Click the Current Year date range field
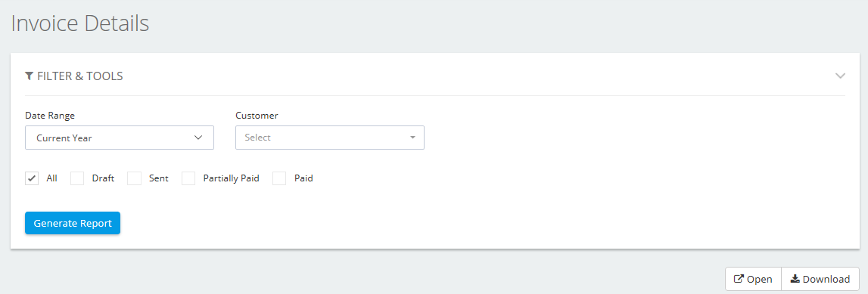The image size is (868, 294). click(x=120, y=138)
